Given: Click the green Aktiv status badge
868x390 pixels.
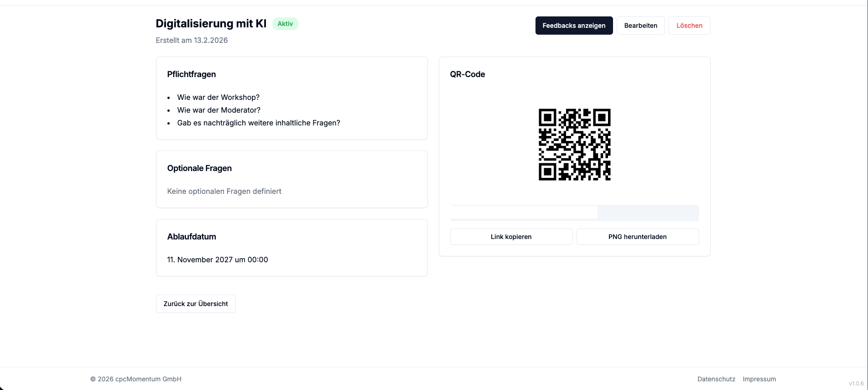Looking at the screenshot, I should (x=285, y=23).
